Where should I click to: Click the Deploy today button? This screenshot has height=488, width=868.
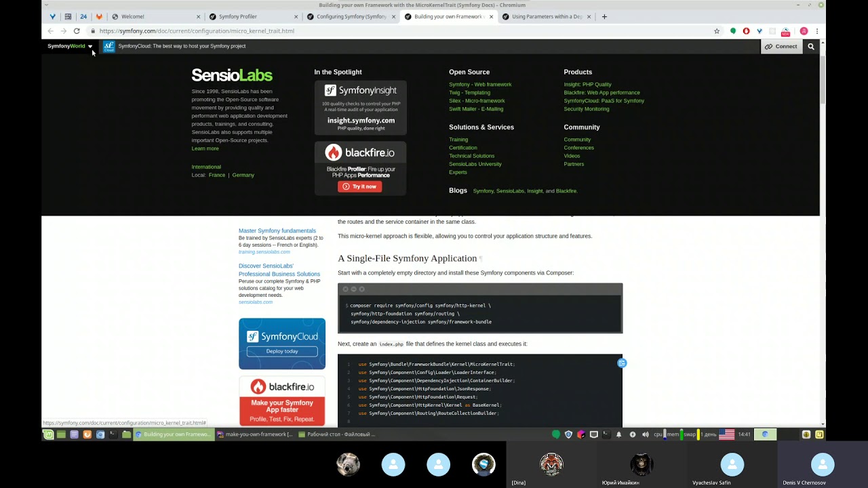pos(282,351)
